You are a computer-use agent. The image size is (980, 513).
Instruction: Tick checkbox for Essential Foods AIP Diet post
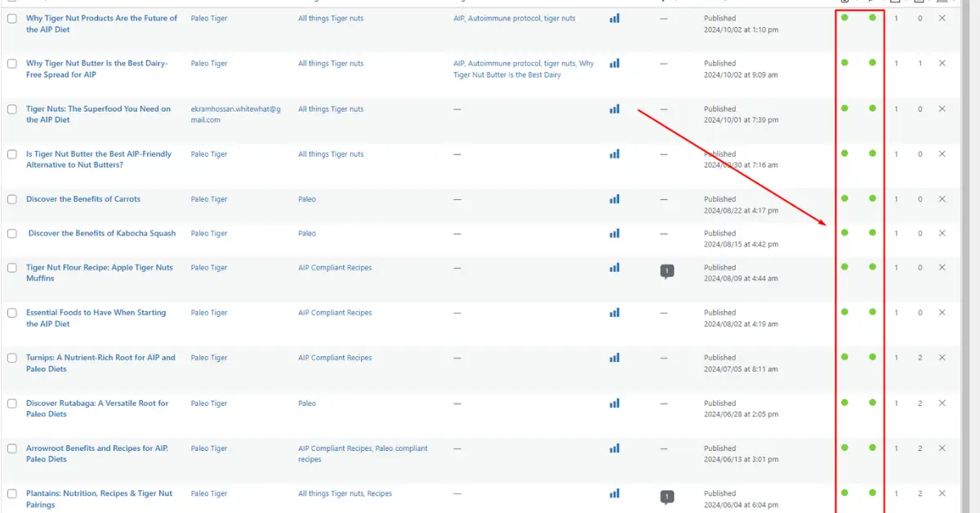(x=12, y=313)
